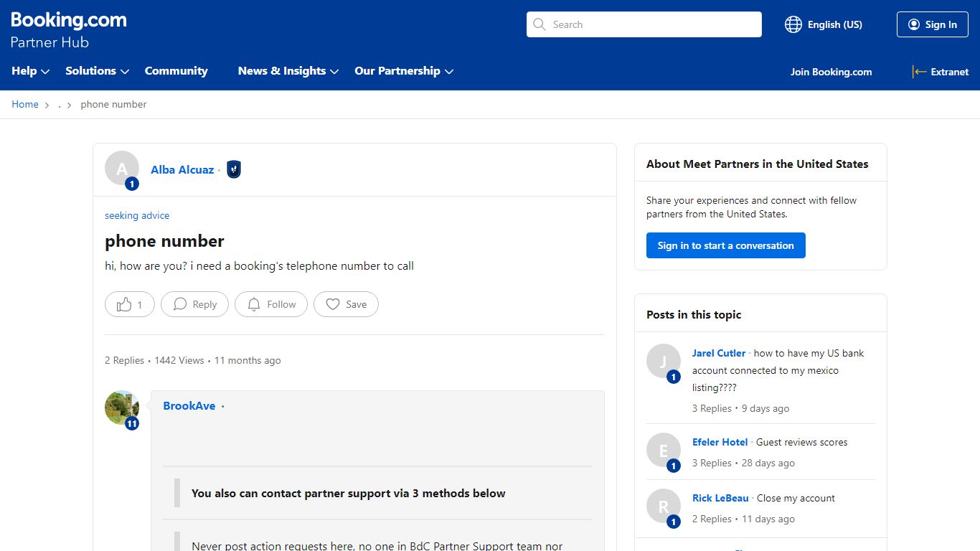Click the shield badge beside Alba Alcuaz
The height and width of the screenshot is (551, 980).
[233, 170]
